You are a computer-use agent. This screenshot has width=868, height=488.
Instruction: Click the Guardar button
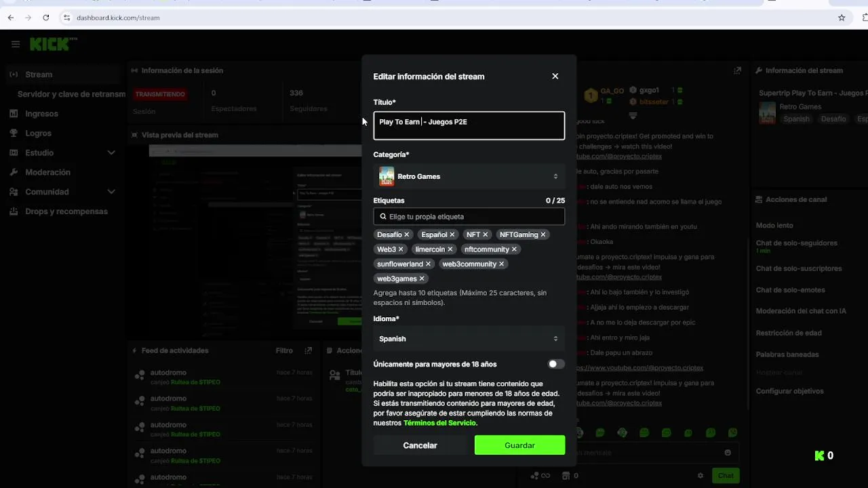point(519,445)
